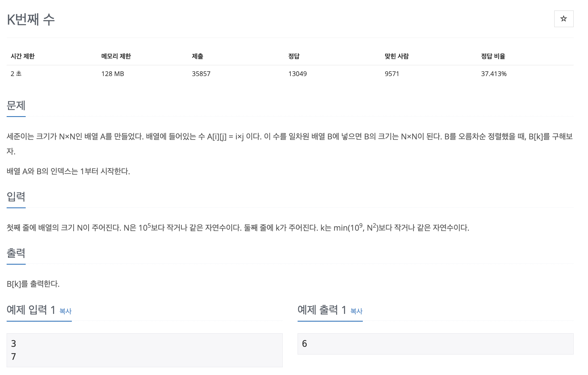
Task: Click the sample output box showing 6
Action: 435,344
